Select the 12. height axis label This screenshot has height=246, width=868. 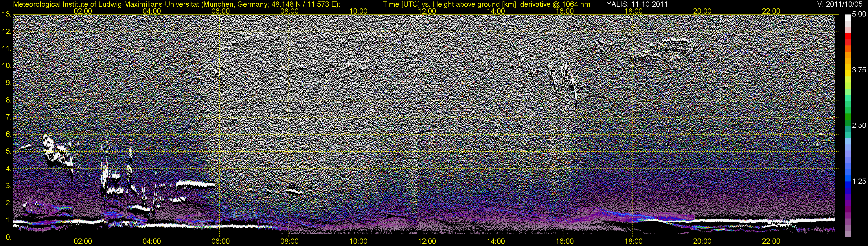[x=6, y=32]
